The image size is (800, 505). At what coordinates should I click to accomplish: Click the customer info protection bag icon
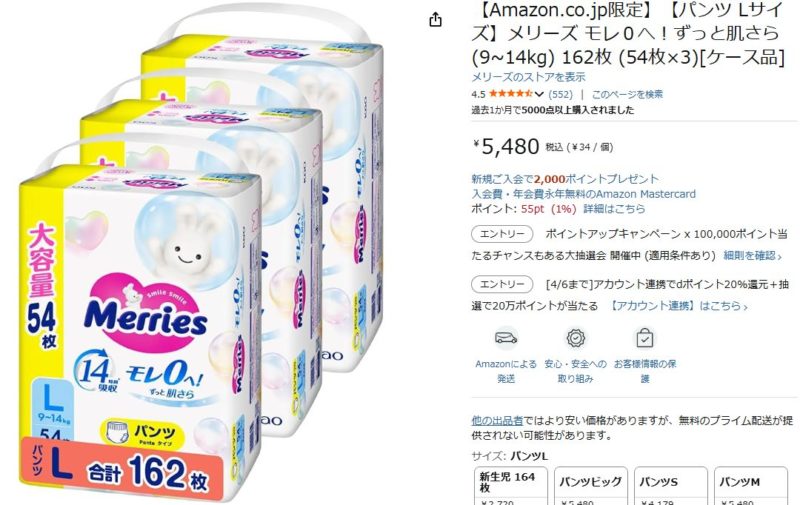(645, 338)
